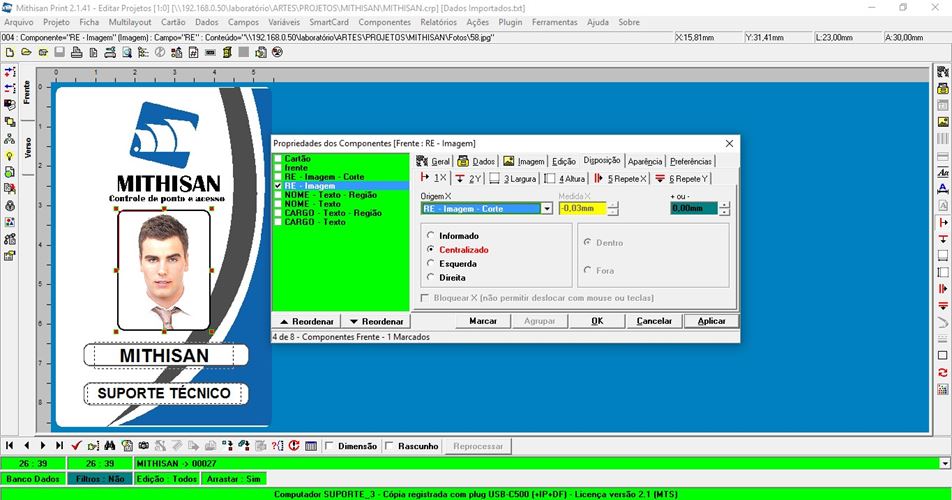Go to last record arrow
Image resolution: width=952 pixels, height=500 pixels.
[59, 445]
